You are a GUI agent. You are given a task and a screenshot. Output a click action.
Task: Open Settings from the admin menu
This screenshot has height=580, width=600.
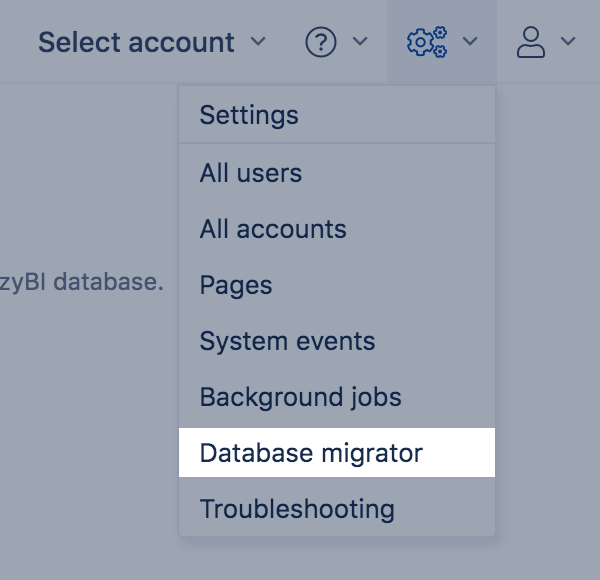tap(249, 114)
